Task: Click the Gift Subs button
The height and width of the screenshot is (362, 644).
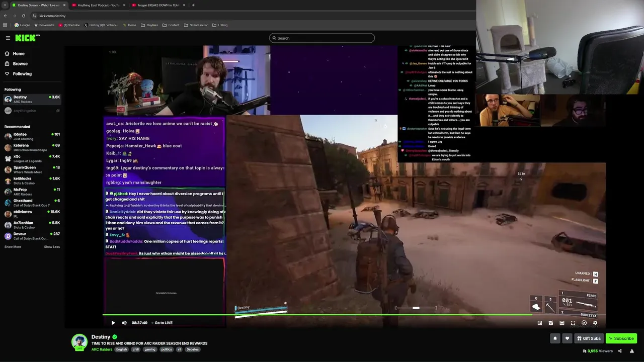Action: (589, 338)
